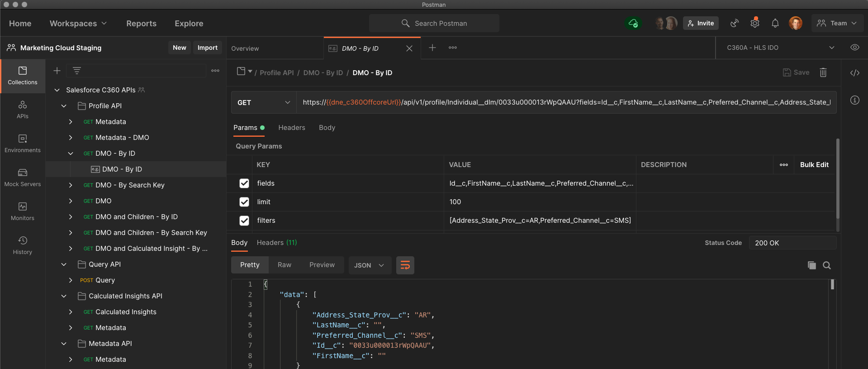This screenshot has width=868, height=369.
Task: Expand the DMO - By Search Key request
Action: click(71, 185)
